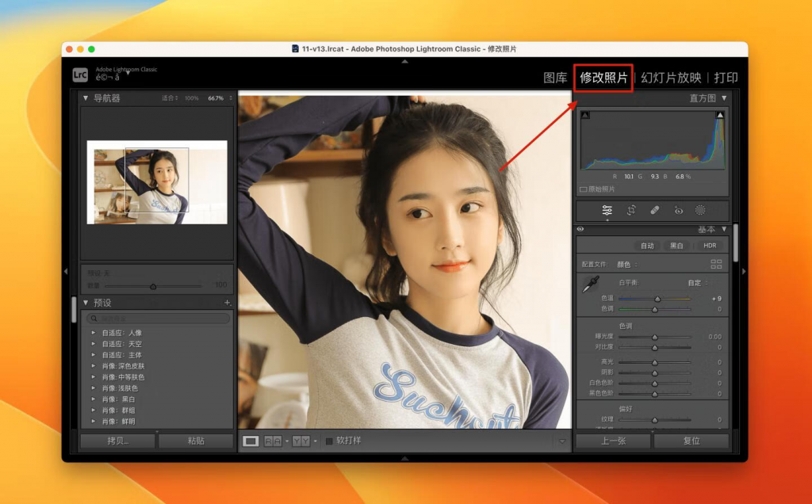The height and width of the screenshot is (504, 812).
Task: Select the Red Eye Correction tool
Action: 677,210
